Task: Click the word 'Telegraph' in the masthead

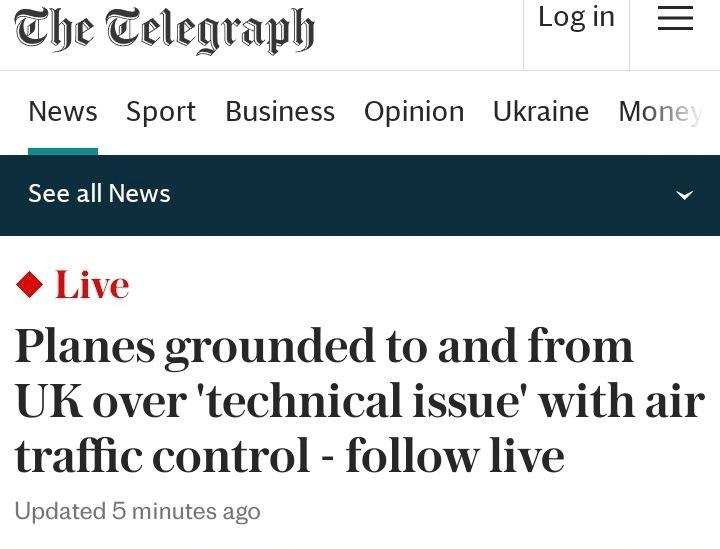Action: 210,30
